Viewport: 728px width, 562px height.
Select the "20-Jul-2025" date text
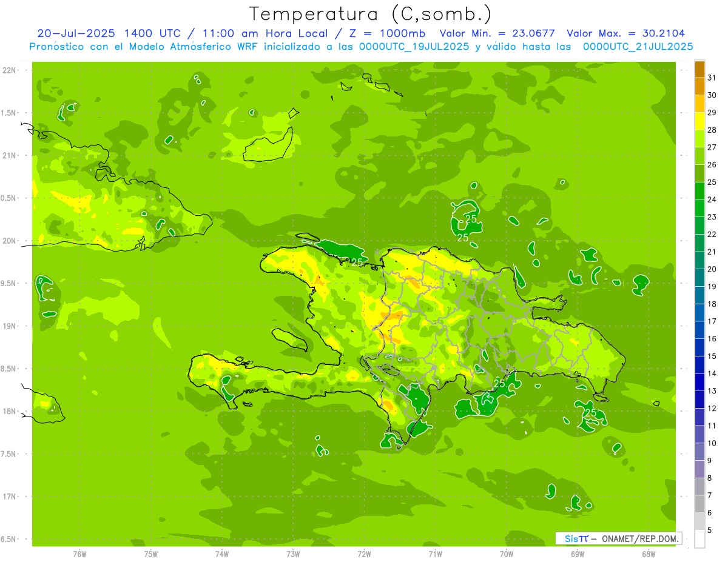pyautogui.click(x=76, y=33)
